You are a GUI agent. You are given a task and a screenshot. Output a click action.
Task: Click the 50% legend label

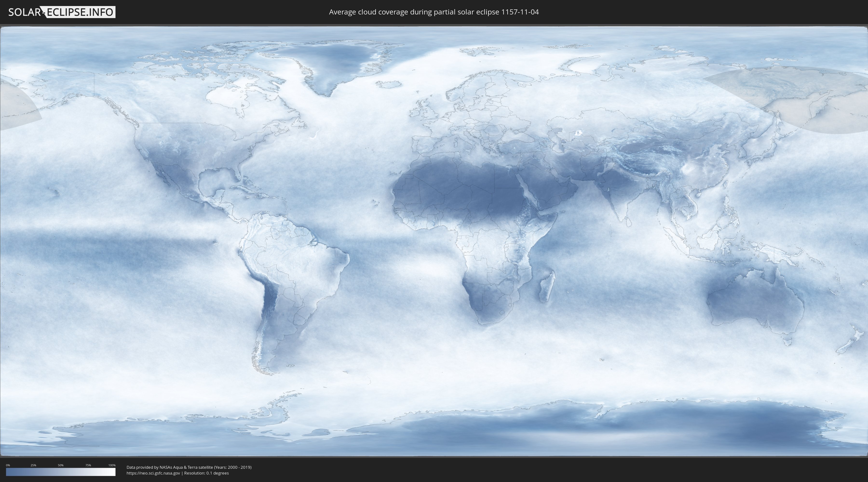pyautogui.click(x=61, y=465)
